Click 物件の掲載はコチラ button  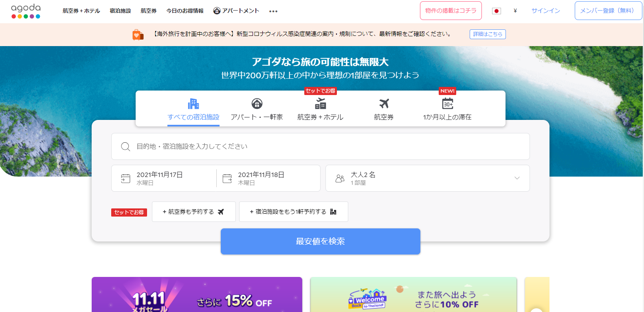pos(451,11)
